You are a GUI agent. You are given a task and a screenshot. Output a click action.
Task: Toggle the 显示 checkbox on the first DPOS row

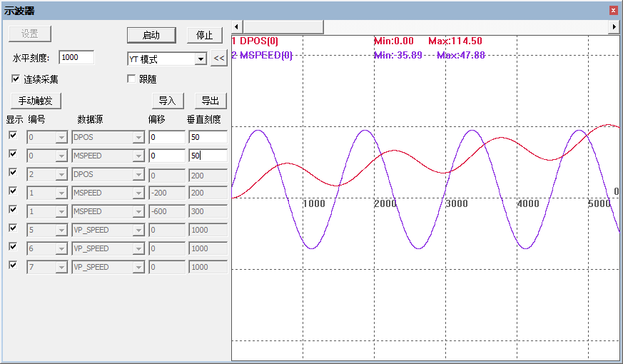pos(13,135)
